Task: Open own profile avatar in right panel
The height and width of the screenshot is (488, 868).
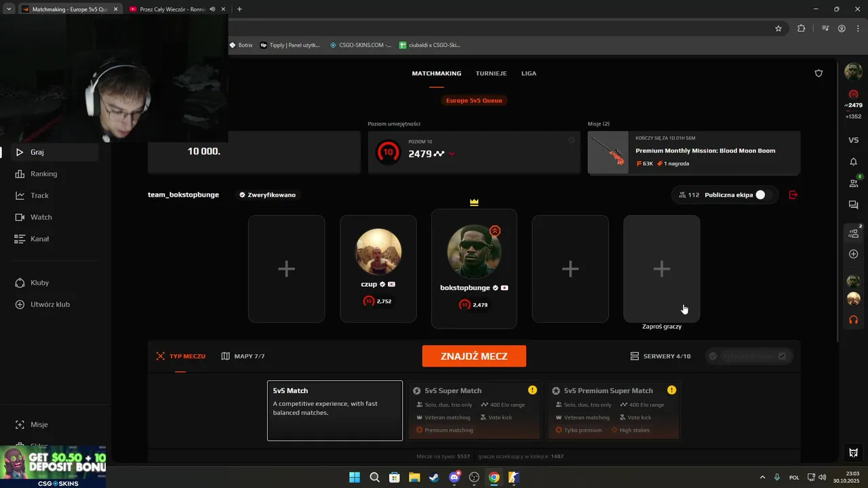Action: click(853, 71)
